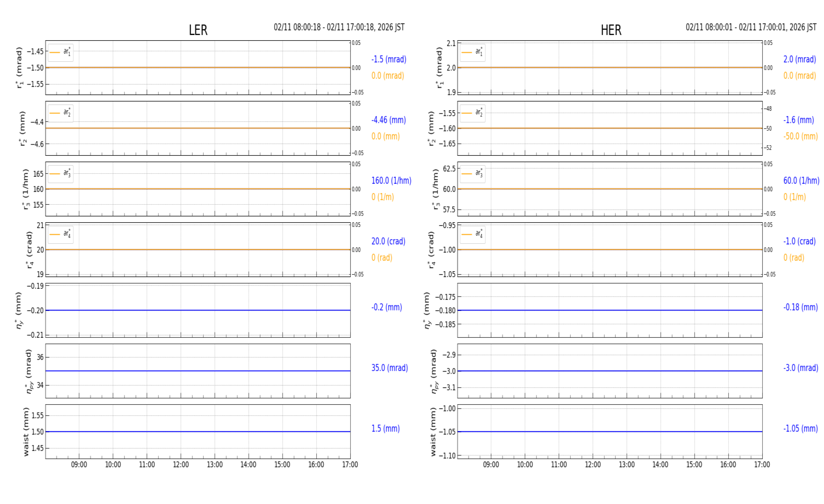Screen dimensions: 824x504
Task: Click the blue value -1.6 (mm)
Action: tap(798, 120)
